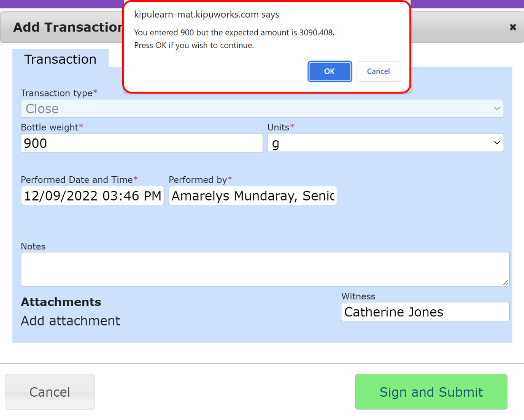The image size is (524, 420).
Task: Close the Add Transaction dialog with X
Action: (x=513, y=28)
